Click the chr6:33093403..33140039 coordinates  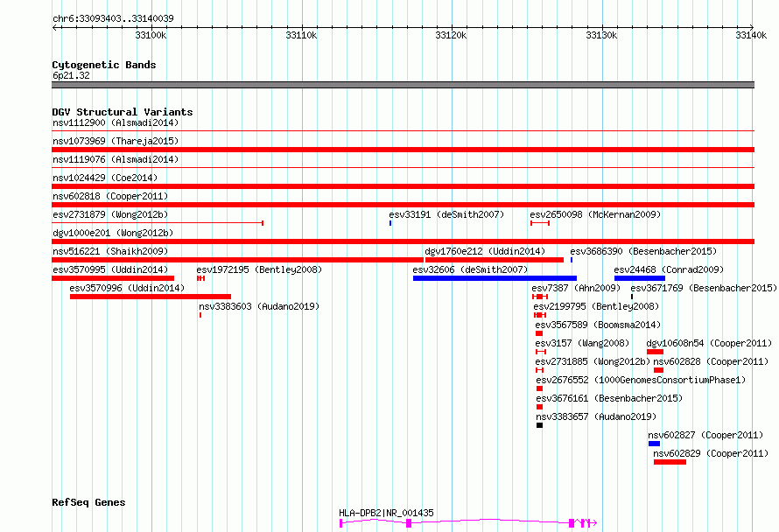tap(113, 18)
